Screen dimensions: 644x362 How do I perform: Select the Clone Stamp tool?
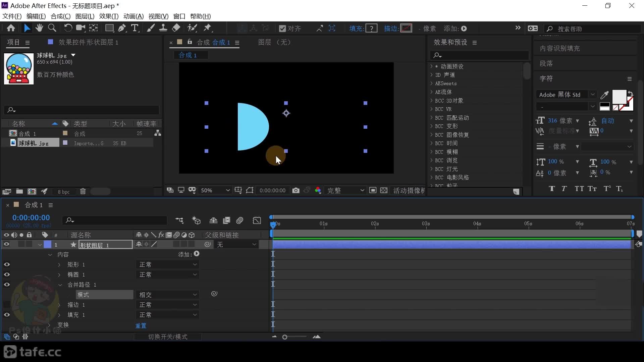pos(163,28)
